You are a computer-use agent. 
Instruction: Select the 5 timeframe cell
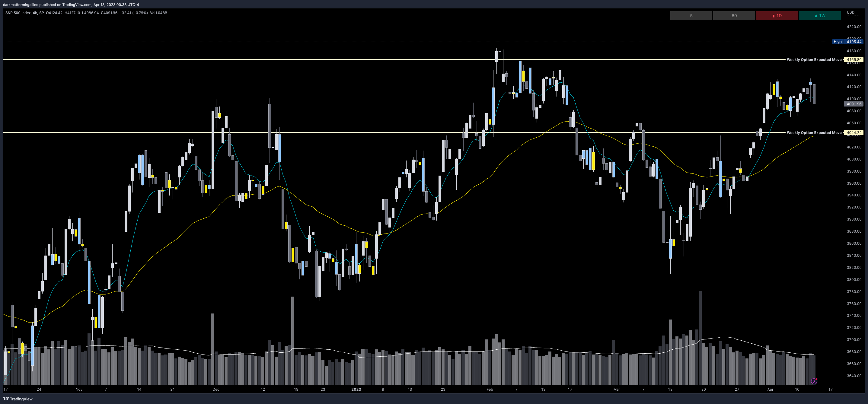tap(691, 16)
